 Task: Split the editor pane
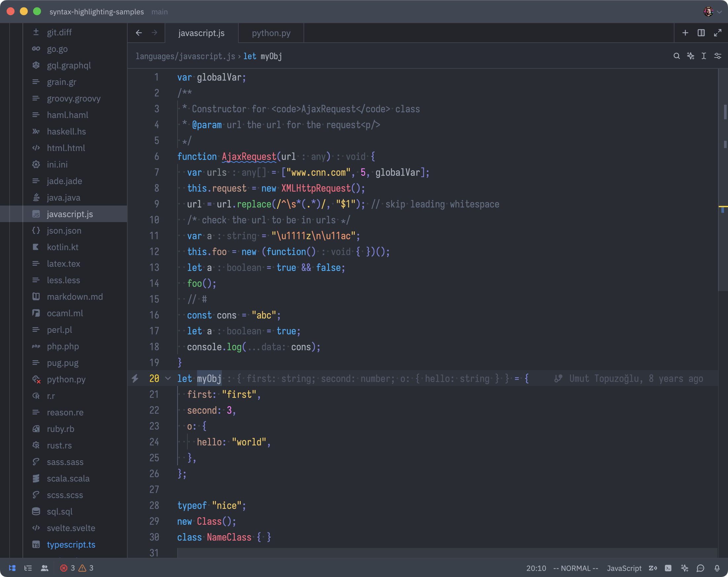701,33
